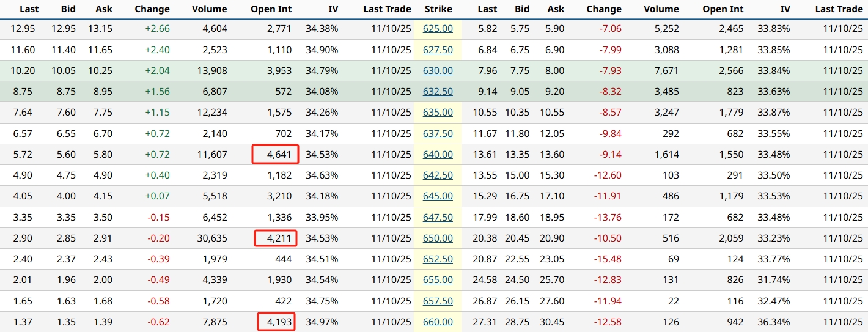Open the 657.50 strike link
The image size is (868, 332).
coord(438,300)
